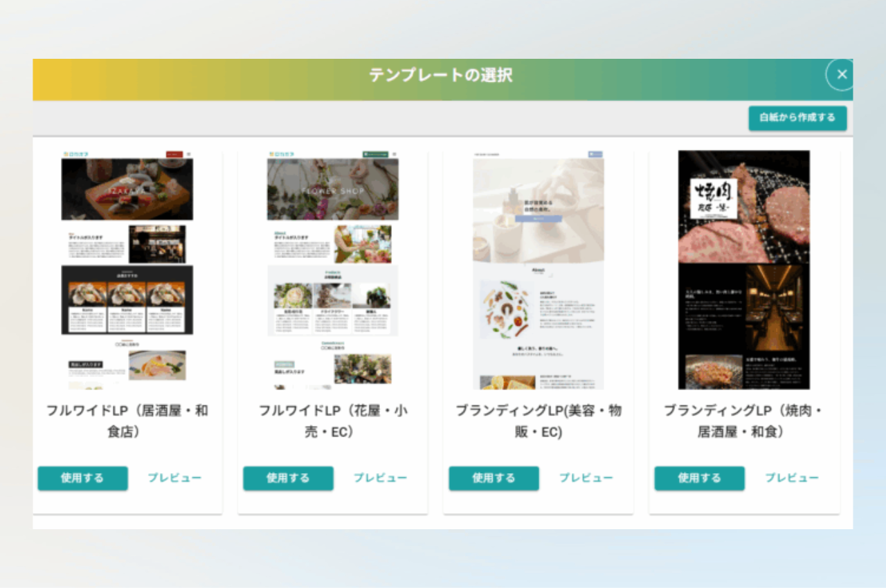Preview the yakiniku branding LP template
886x588 pixels.
[x=791, y=478]
